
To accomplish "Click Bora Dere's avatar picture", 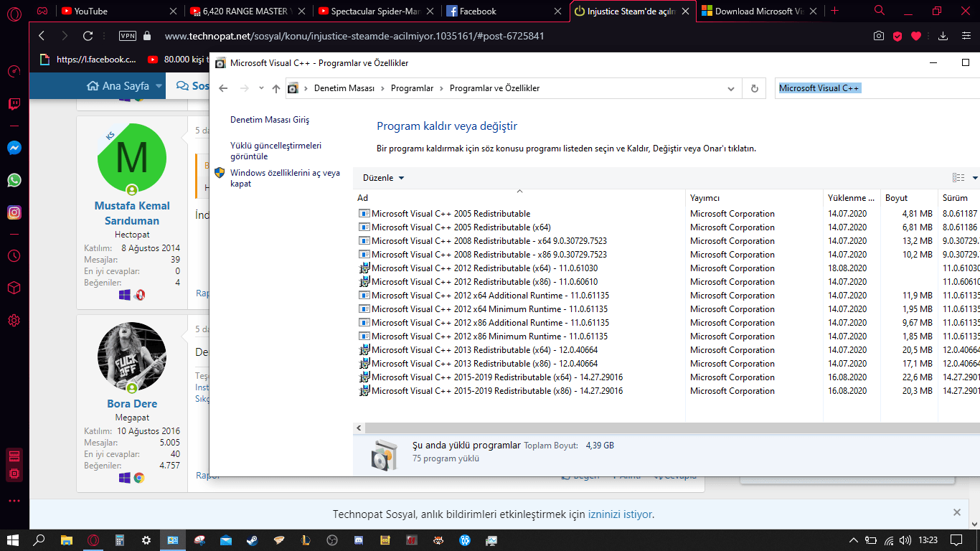I will (x=132, y=357).
